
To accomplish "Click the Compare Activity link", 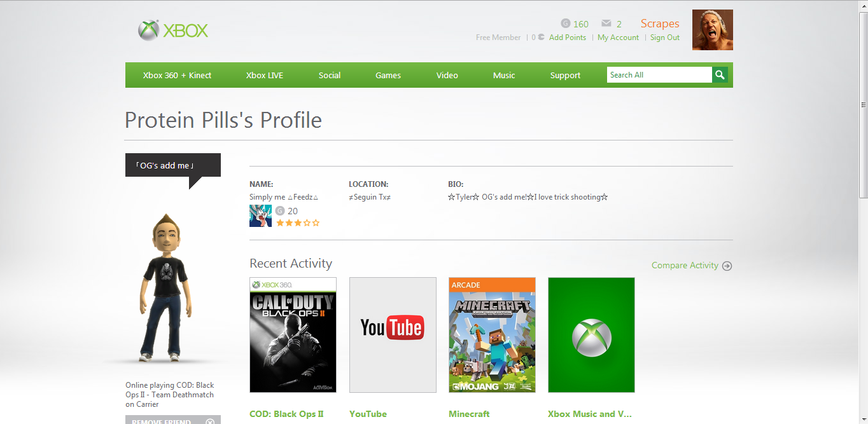I will coord(685,265).
